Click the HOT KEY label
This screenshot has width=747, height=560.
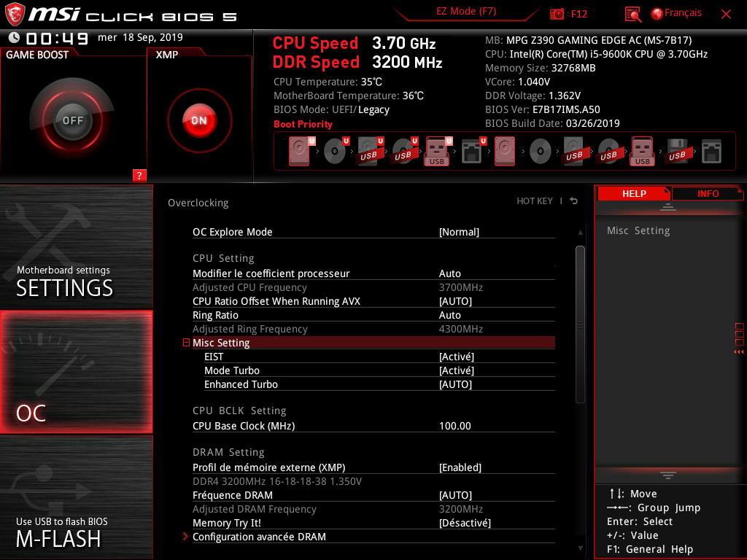[535, 201]
